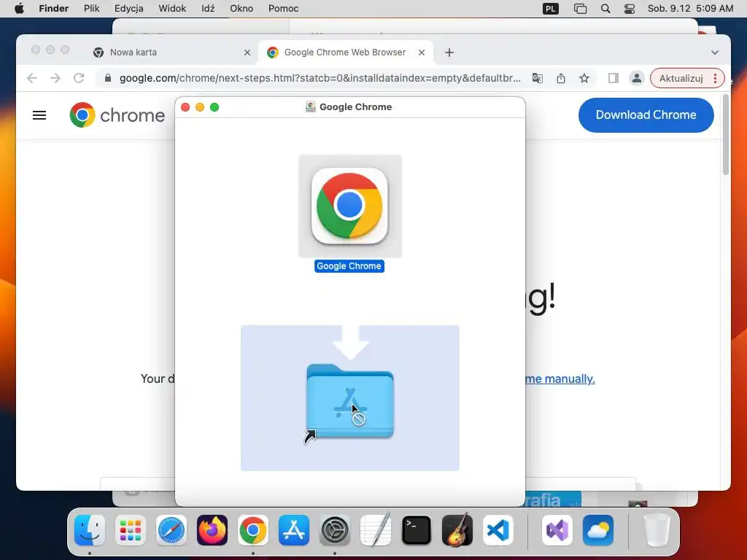Click the date and time in menu bar
Viewport: 747px width, 560px height.
(690, 9)
